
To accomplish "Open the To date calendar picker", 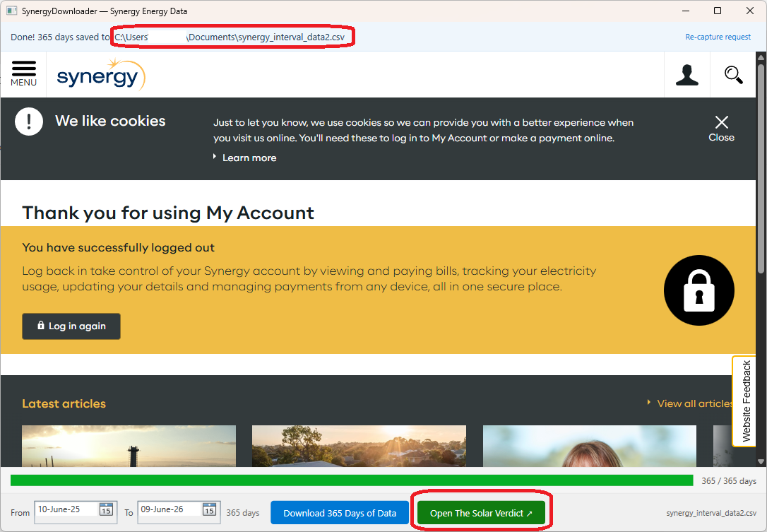I will coord(209,509).
